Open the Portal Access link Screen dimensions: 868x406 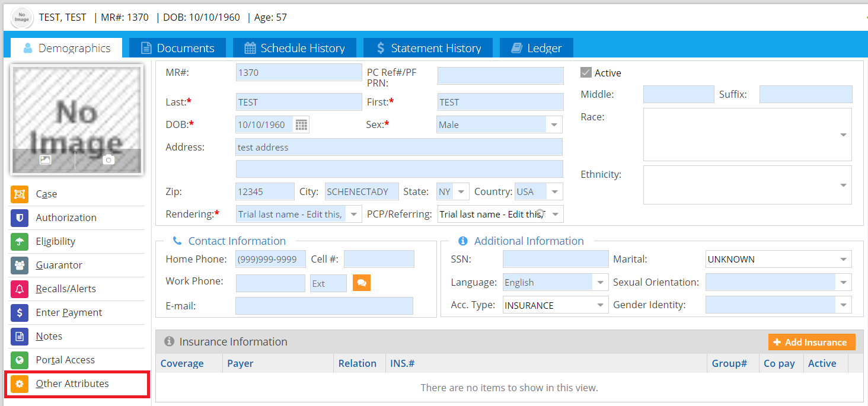[x=65, y=360]
